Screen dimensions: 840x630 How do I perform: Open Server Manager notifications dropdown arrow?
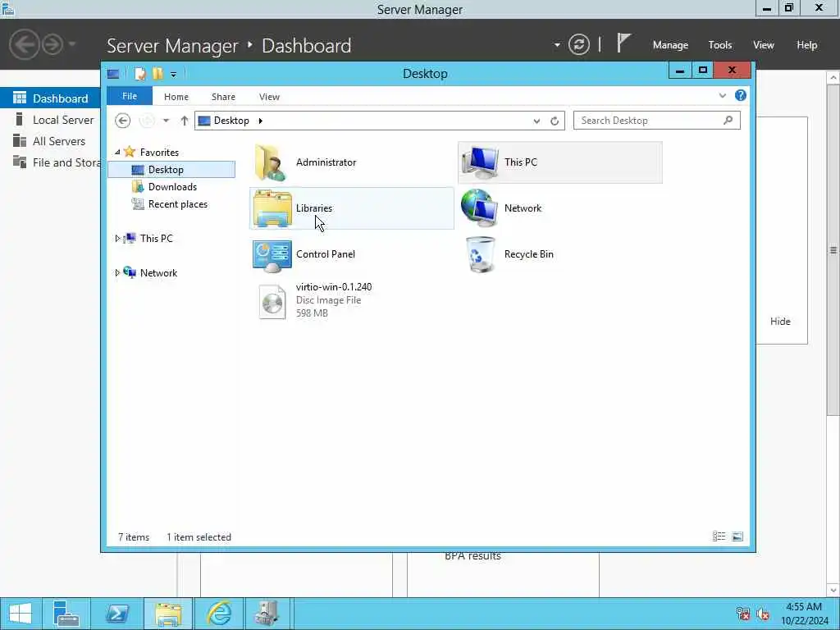tap(557, 44)
